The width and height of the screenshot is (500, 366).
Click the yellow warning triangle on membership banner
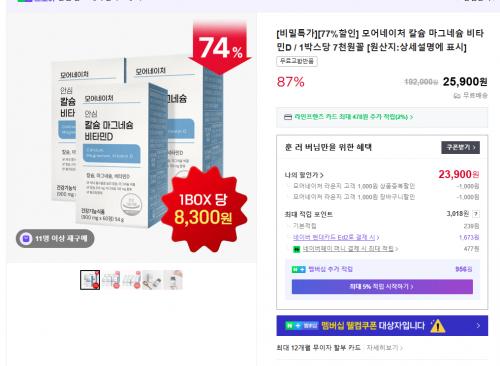point(438,326)
